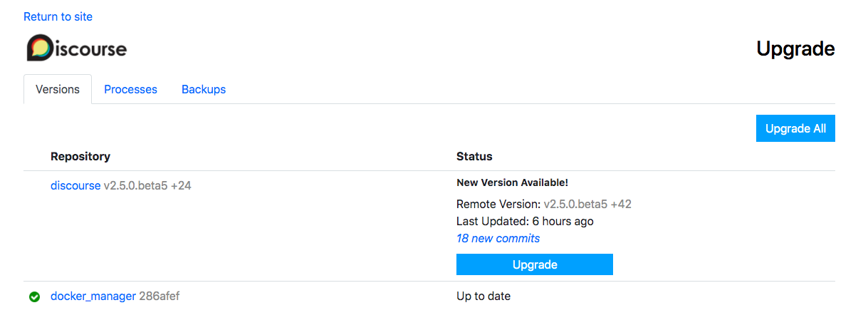Click the Up to date status text
868x335 pixels.
483,296
